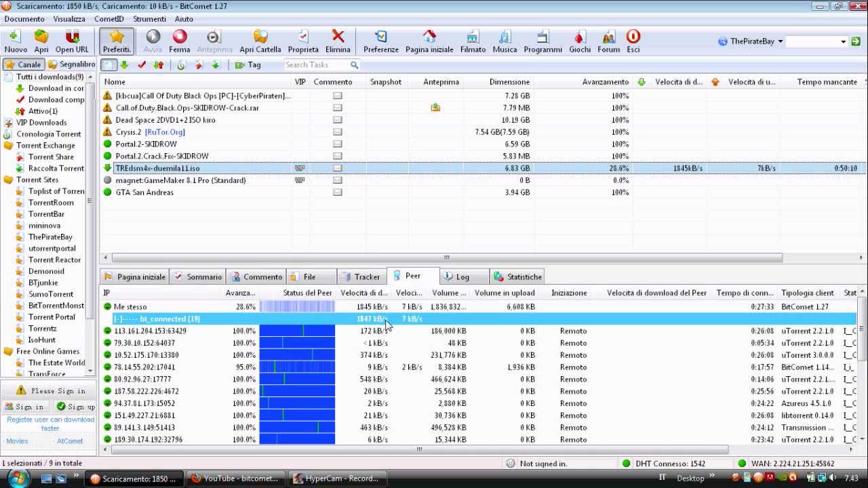Viewport: 868px width, 488px height.
Task: Click the Giochi toolbar icon
Action: [x=580, y=41]
